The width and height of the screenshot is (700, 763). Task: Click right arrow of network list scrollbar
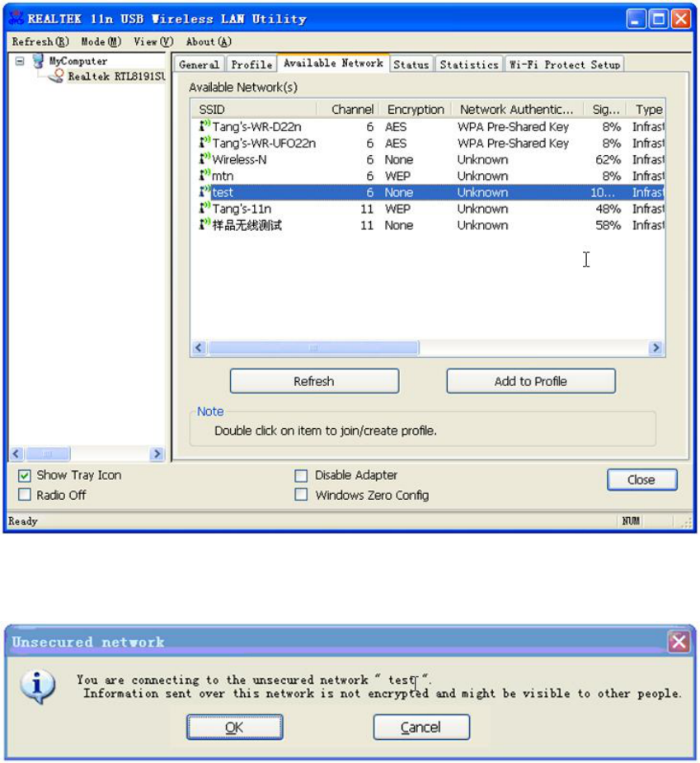pos(655,348)
